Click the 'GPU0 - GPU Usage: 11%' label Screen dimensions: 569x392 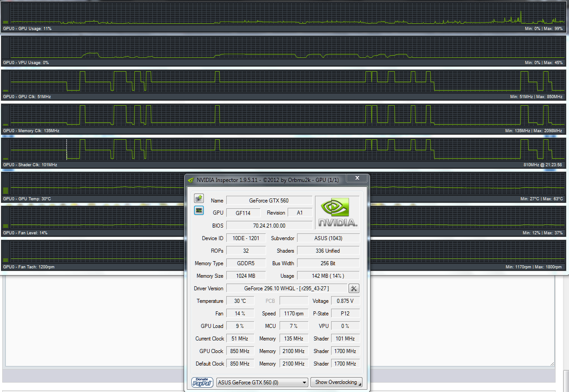(27, 29)
